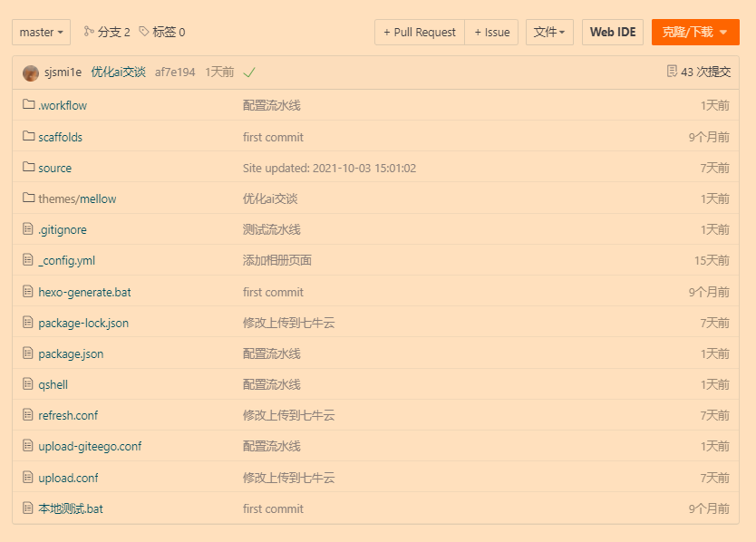This screenshot has width=756, height=542.
Task: Open the master branch dropdown
Action: pyautogui.click(x=41, y=32)
